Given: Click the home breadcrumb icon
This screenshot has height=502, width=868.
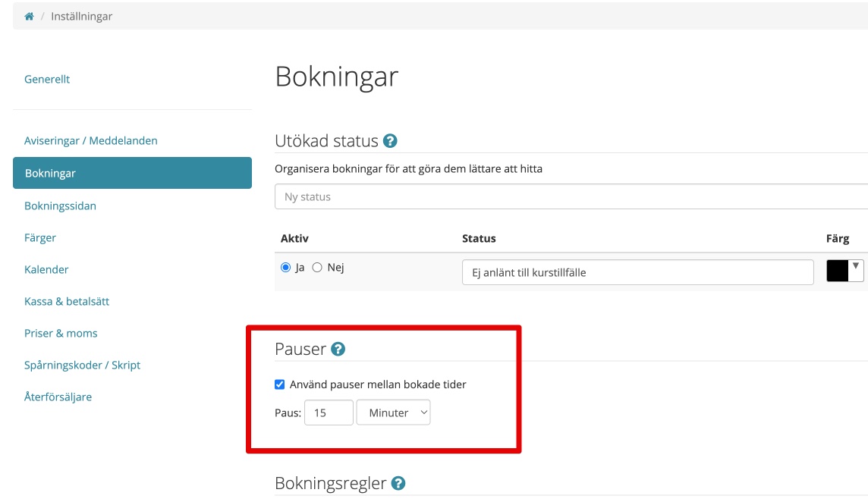Looking at the screenshot, I should click(x=29, y=15).
